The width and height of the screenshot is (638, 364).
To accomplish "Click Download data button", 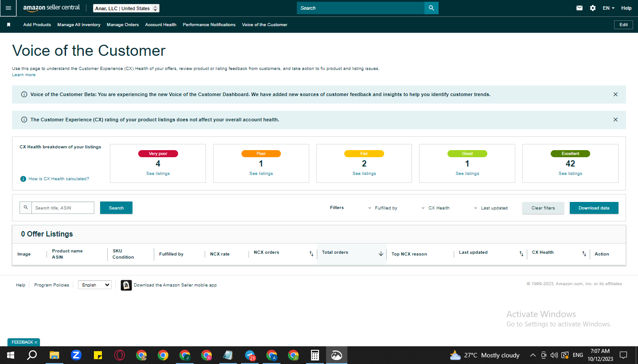I will pyautogui.click(x=594, y=208).
